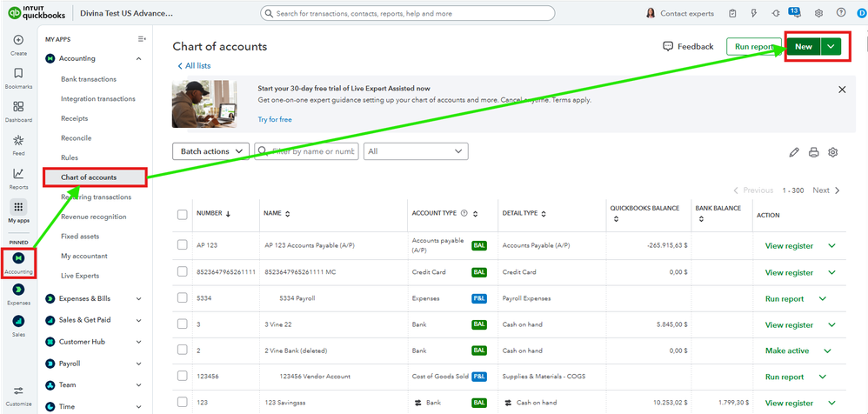Collapse the Accounting section
This screenshot has width=868, height=414.
click(138, 58)
